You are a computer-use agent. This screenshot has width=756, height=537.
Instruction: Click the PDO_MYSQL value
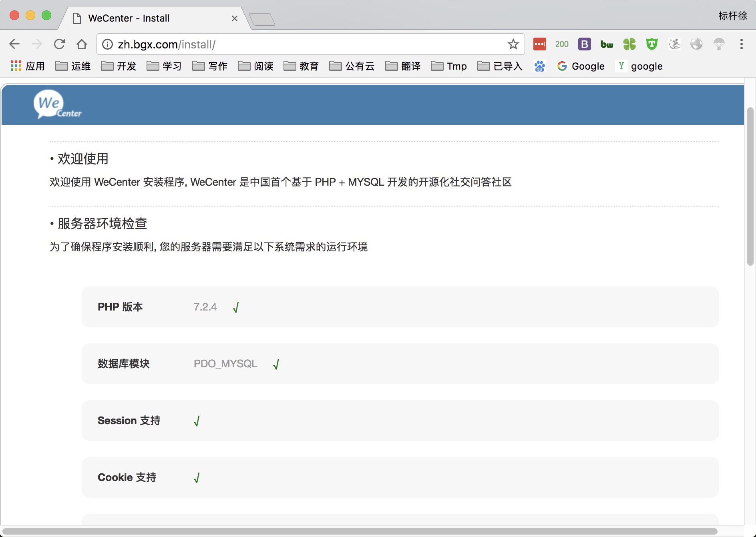point(225,364)
